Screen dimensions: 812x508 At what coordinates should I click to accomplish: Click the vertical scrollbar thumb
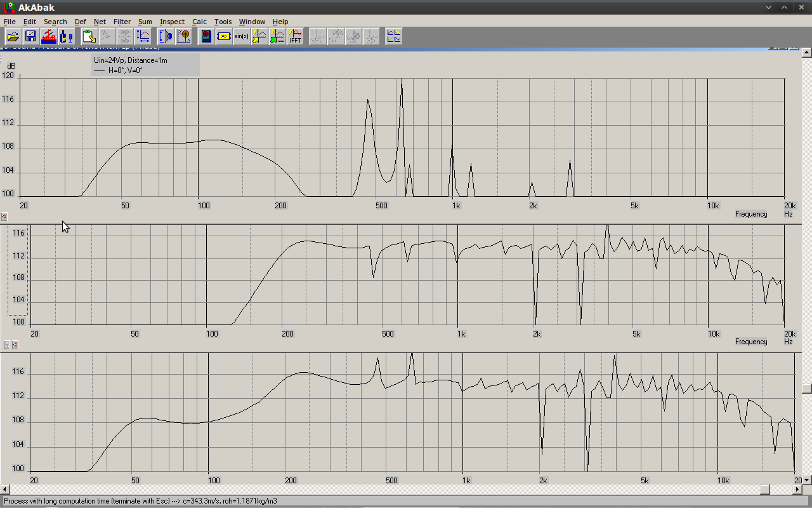[x=806, y=389]
